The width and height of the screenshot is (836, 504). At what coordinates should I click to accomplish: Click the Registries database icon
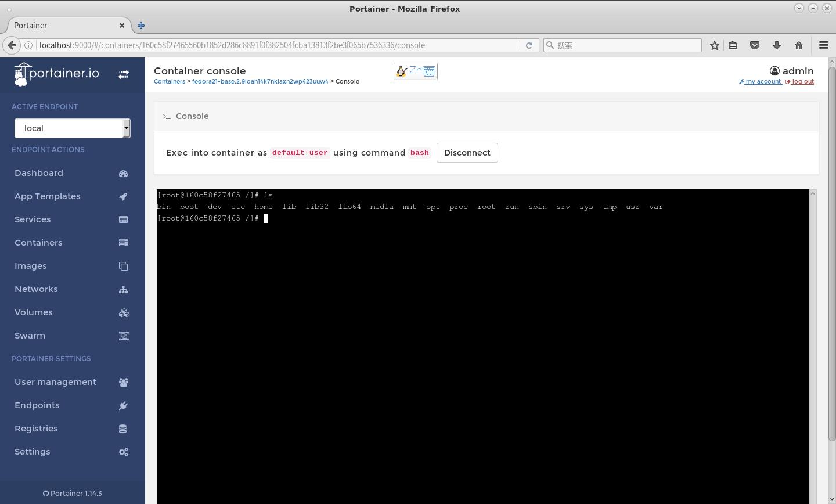point(123,429)
